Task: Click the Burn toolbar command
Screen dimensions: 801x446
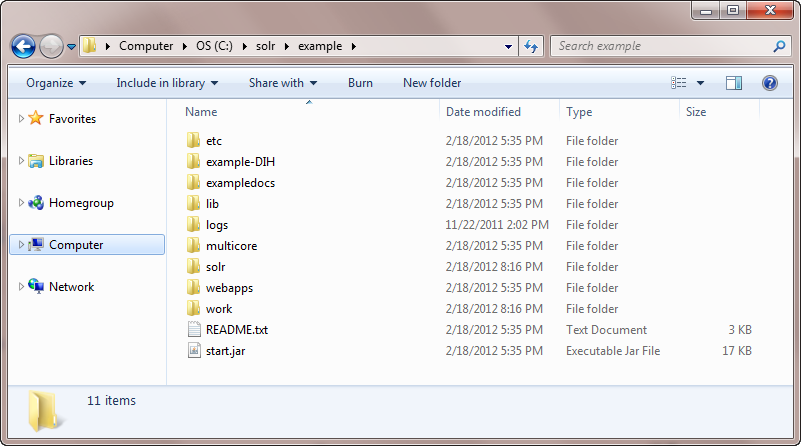Action: coord(360,83)
